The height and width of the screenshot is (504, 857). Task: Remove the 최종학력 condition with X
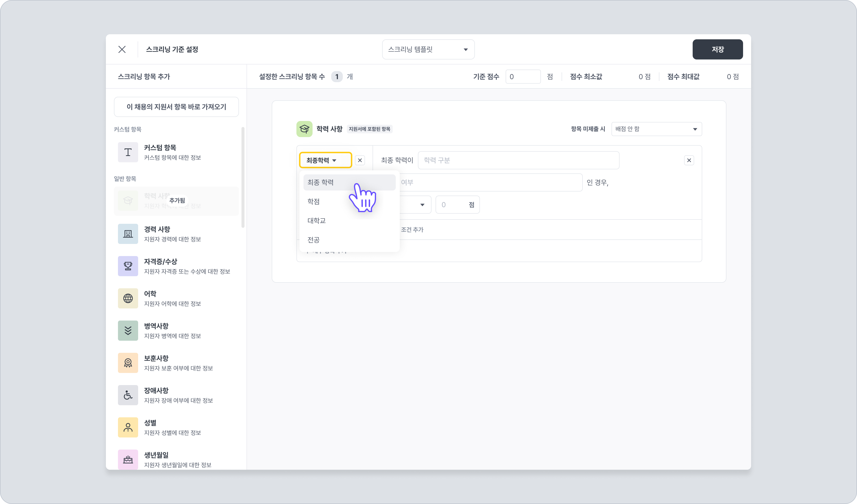pyautogui.click(x=360, y=160)
